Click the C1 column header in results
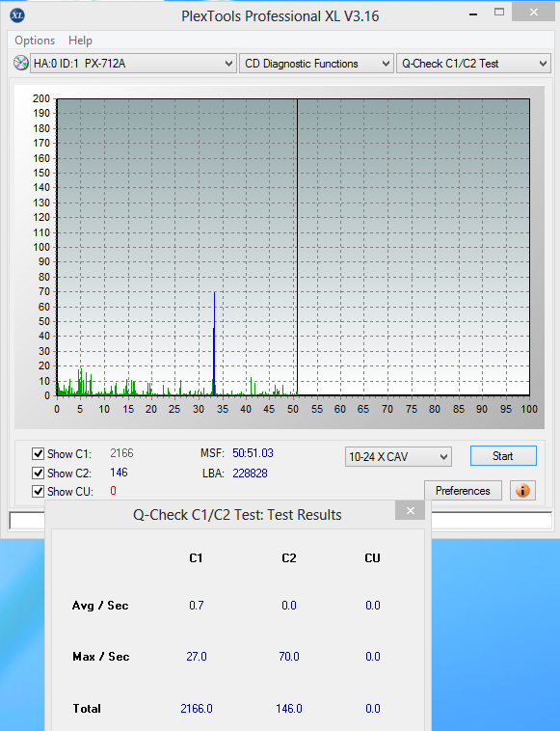560x731 pixels. [x=196, y=558]
